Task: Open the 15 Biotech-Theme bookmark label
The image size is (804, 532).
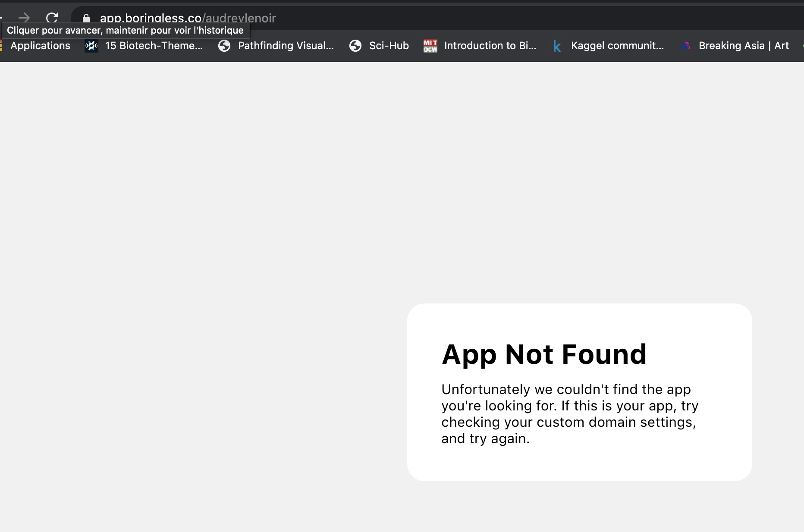Action: [x=154, y=46]
